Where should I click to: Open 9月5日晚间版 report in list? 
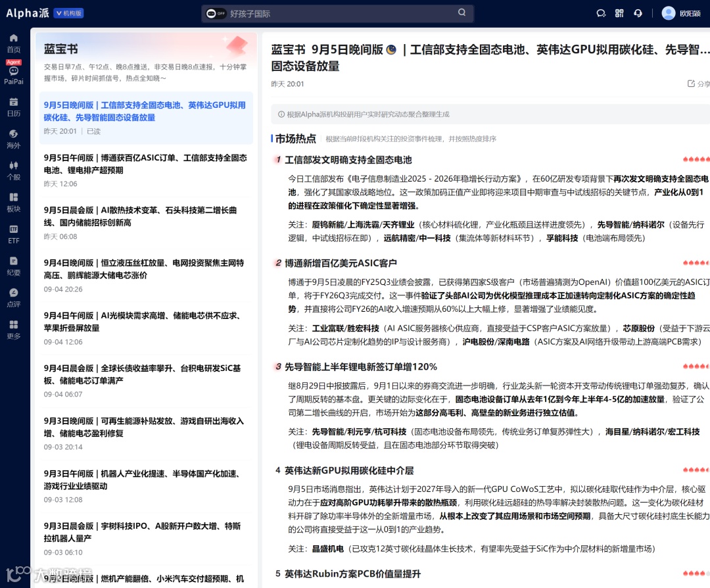click(146, 118)
